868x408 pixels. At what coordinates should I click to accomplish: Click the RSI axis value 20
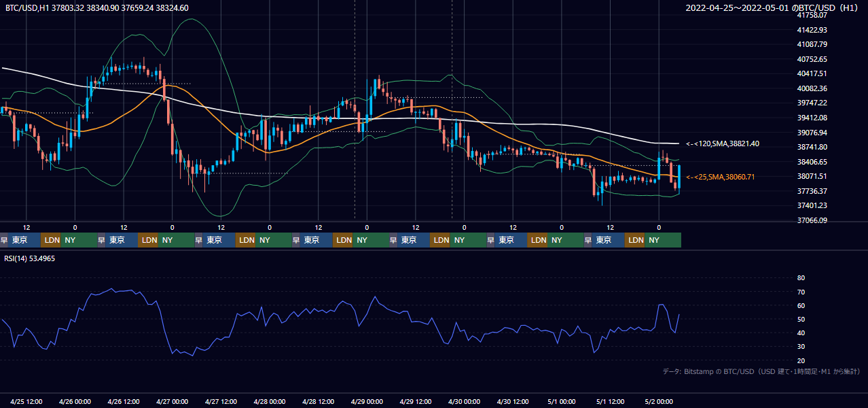[x=801, y=360]
